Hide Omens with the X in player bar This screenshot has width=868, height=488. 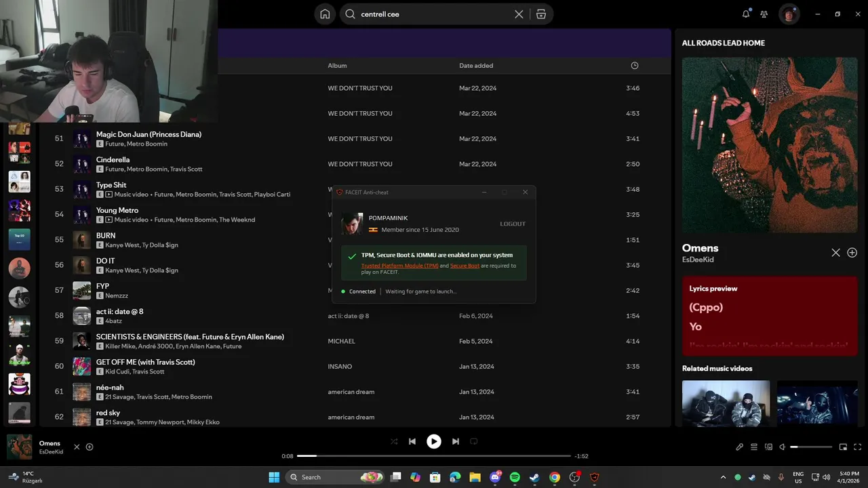77,447
